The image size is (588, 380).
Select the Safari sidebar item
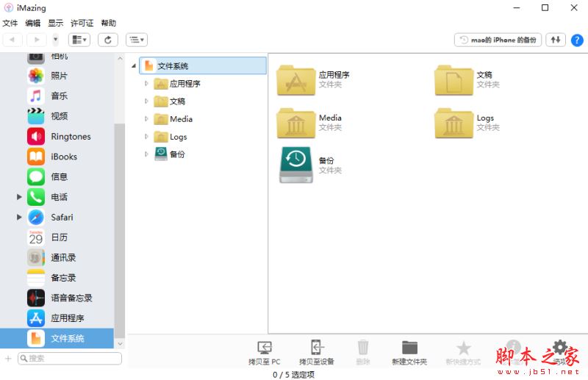pyautogui.click(x=57, y=218)
